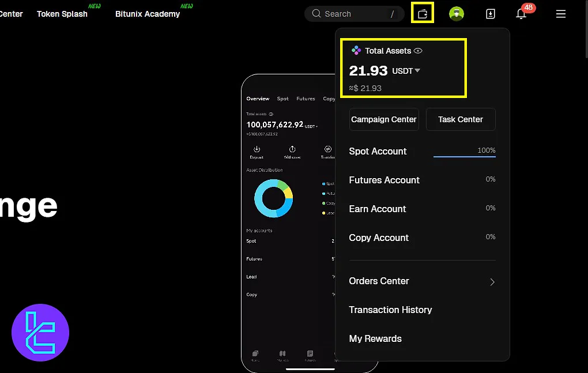The width and height of the screenshot is (588, 373).
Task: Click the 21.93 total assets value
Action: (368, 71)
